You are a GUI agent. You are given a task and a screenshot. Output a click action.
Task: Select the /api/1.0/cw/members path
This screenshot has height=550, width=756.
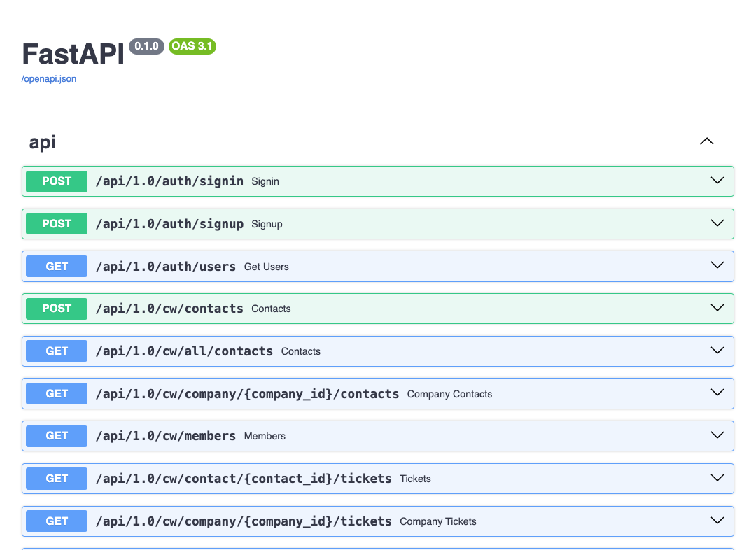[x=165, y=436]
